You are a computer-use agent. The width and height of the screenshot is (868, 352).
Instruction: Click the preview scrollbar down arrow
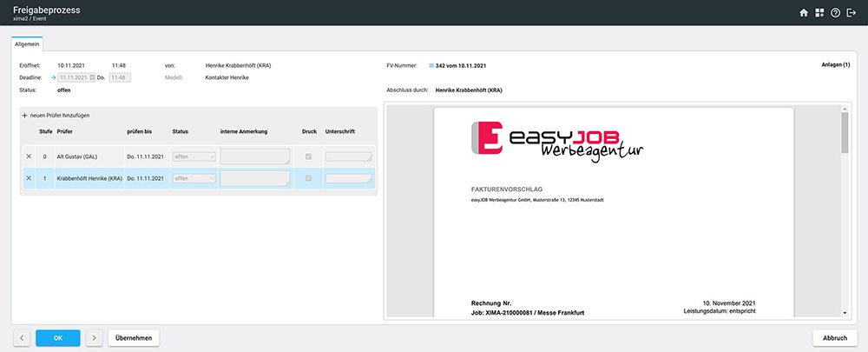point(845,313)
